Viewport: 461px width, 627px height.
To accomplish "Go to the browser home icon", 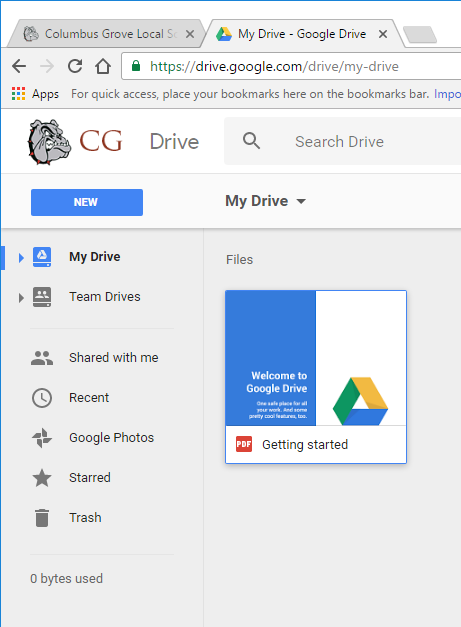I will click(103, 66).
